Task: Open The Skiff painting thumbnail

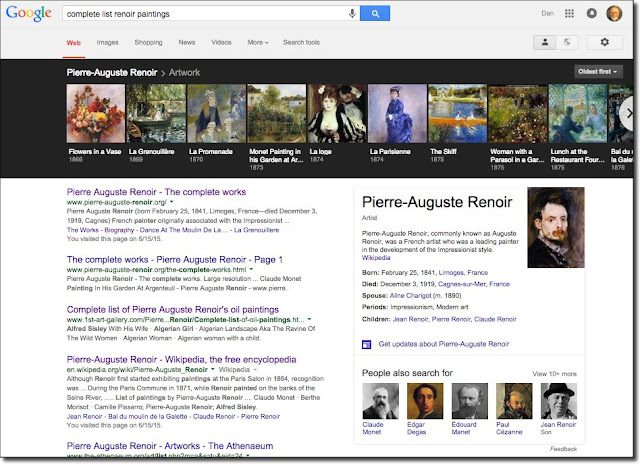Action: pyautogui.click(x=458, y=113)
